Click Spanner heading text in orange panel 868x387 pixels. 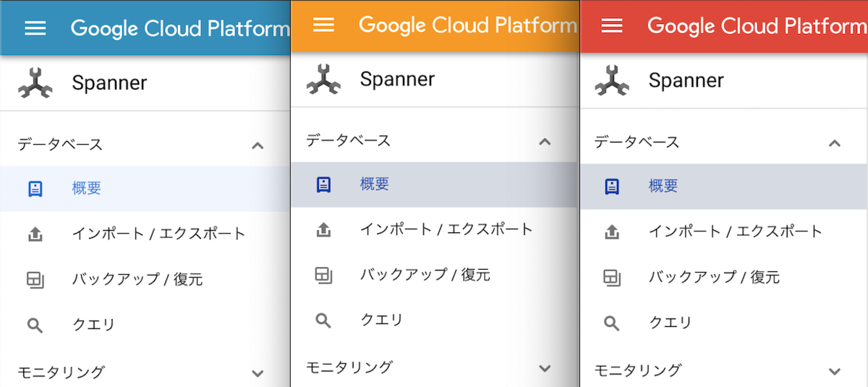tap(397, 80)
